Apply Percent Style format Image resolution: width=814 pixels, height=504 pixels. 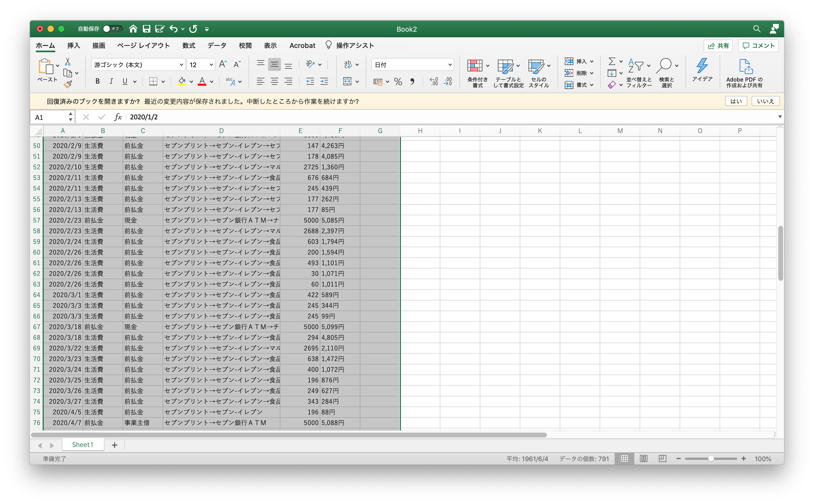[398, 82]
